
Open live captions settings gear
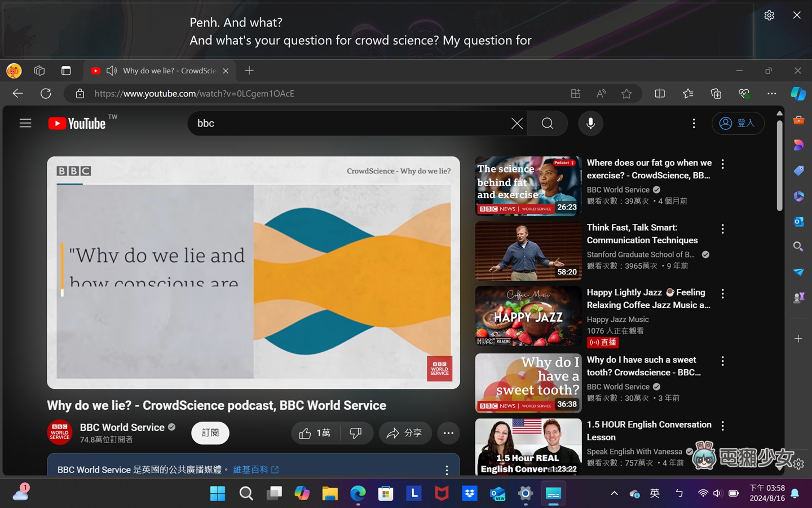coord(769,15)
